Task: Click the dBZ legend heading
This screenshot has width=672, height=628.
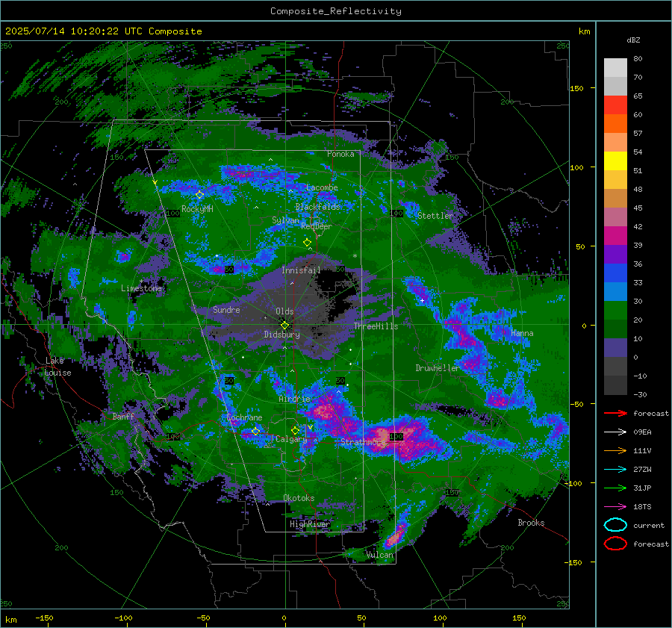Action: (x=633, y=40)
